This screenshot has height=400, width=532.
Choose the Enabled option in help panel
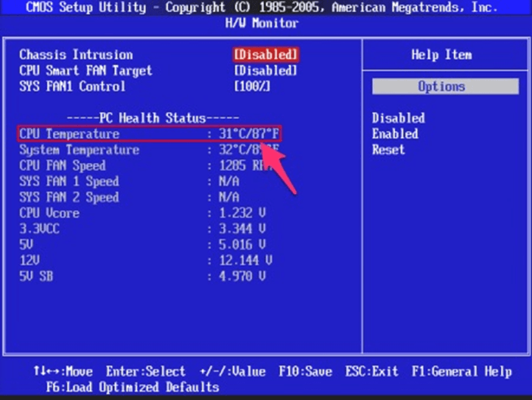click(x=395, y=134)
